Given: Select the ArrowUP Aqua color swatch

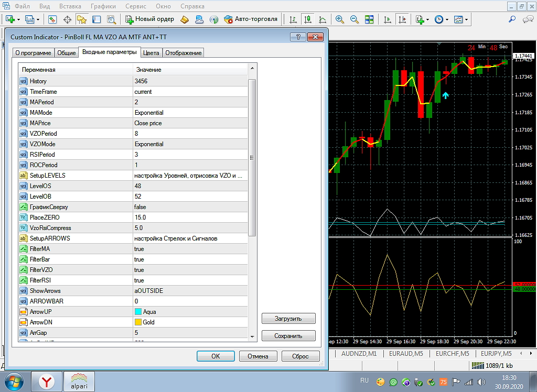Looking at the screenshot, I should point(138,311).
